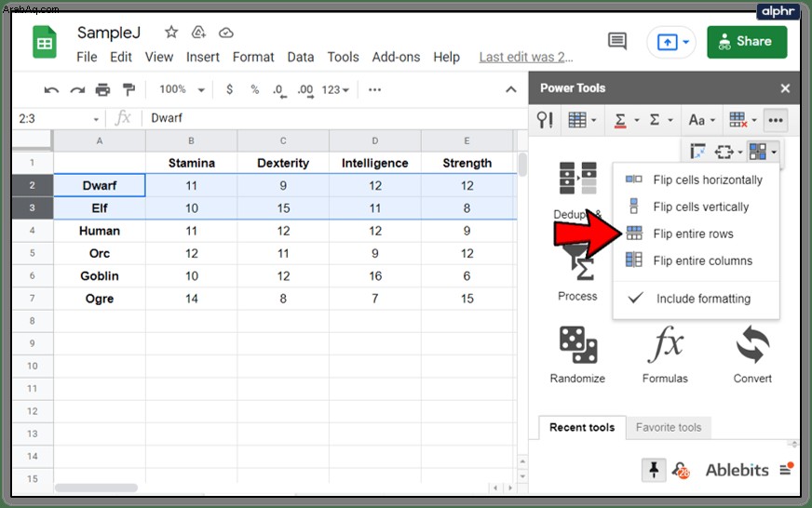Click the Strength header cell
This screenshot has width=812, height=508.
coord(467,163)
